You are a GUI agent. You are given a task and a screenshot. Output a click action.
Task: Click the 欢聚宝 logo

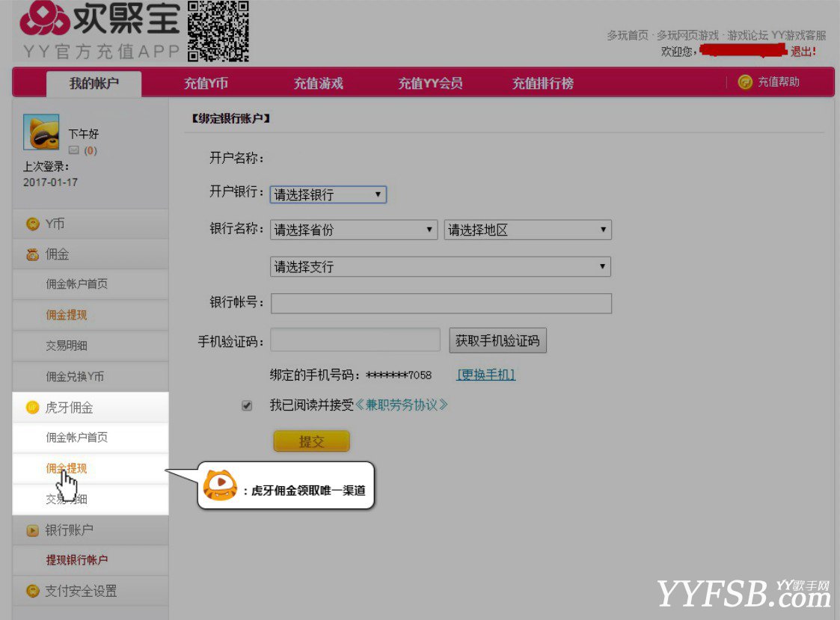(x=99, y=18)
